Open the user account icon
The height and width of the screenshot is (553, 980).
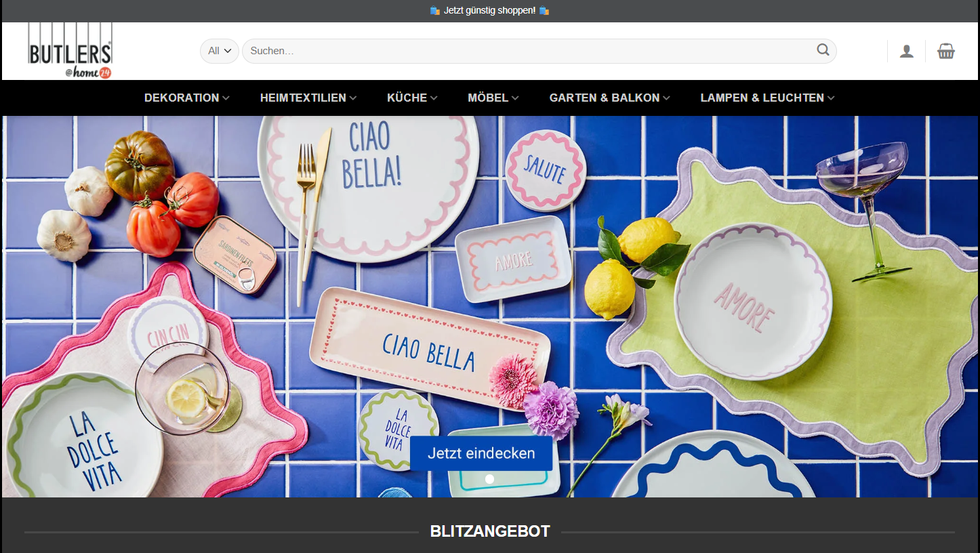tap(906, 52)
